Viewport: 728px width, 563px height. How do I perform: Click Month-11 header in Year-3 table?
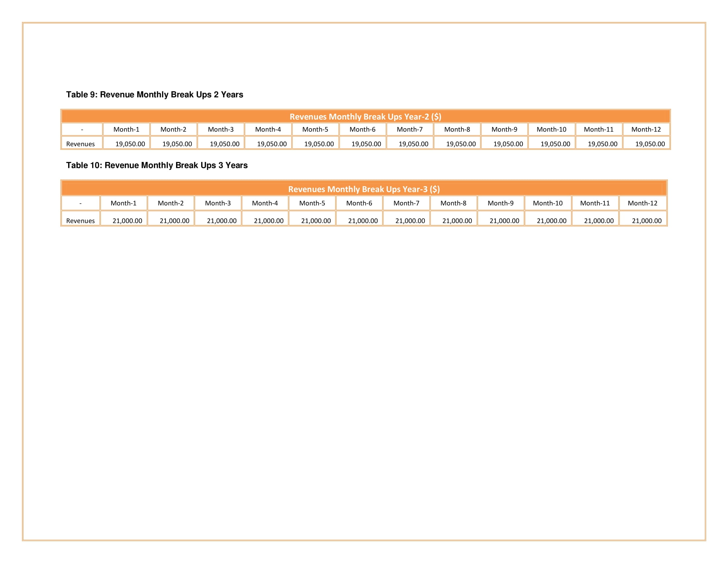[x=595, y=203]
